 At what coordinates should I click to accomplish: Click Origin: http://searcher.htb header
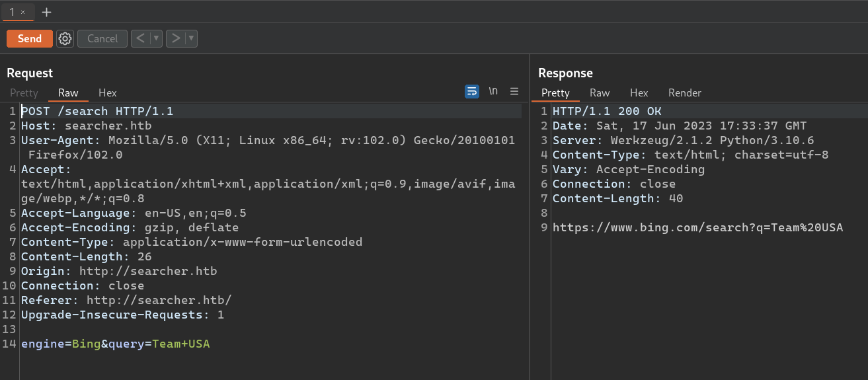[x=119, y=271]
